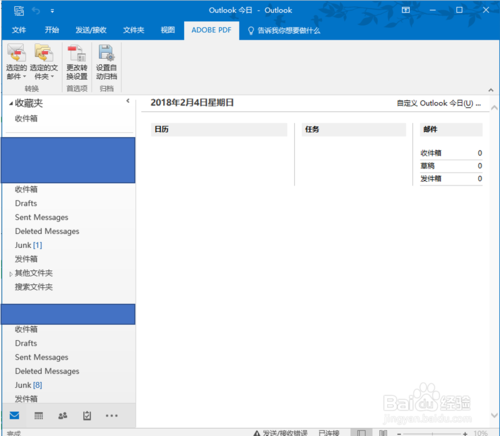The image size is (500, 436).
Task: Select the Normal view button in the status bar
Action: pos(361,433)
